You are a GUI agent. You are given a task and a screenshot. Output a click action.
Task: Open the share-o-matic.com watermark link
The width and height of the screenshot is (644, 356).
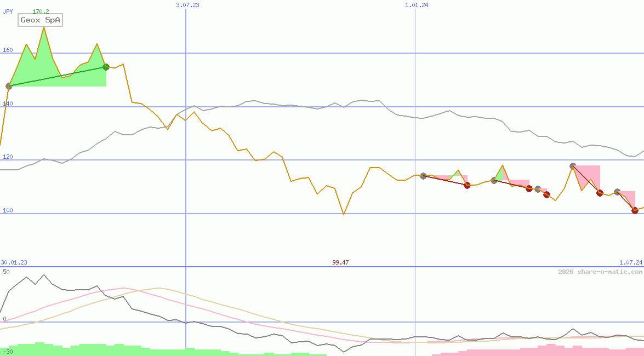(600, 272)
